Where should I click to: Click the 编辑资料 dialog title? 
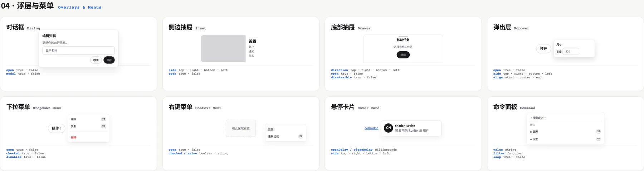pyautogui.click(x=49, y=36)
